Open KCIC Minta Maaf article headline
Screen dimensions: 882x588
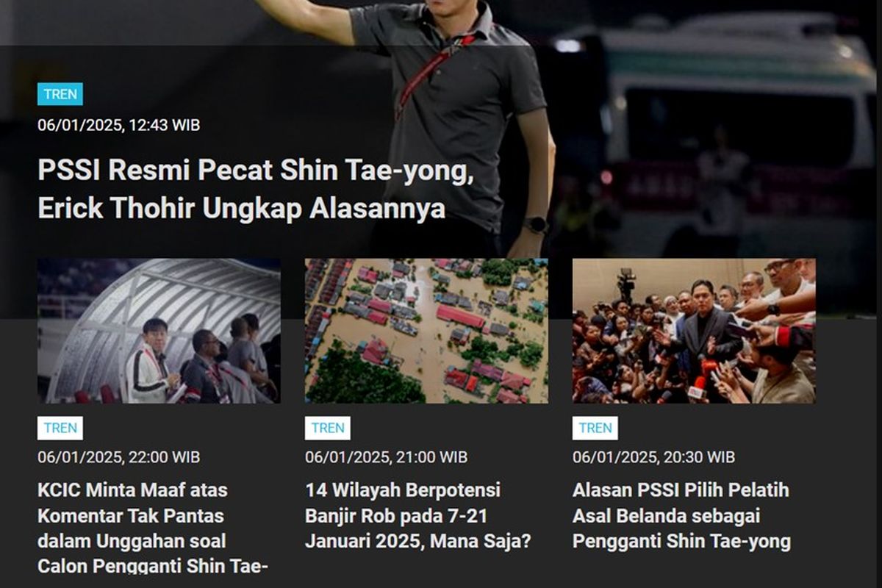(153, 528)
